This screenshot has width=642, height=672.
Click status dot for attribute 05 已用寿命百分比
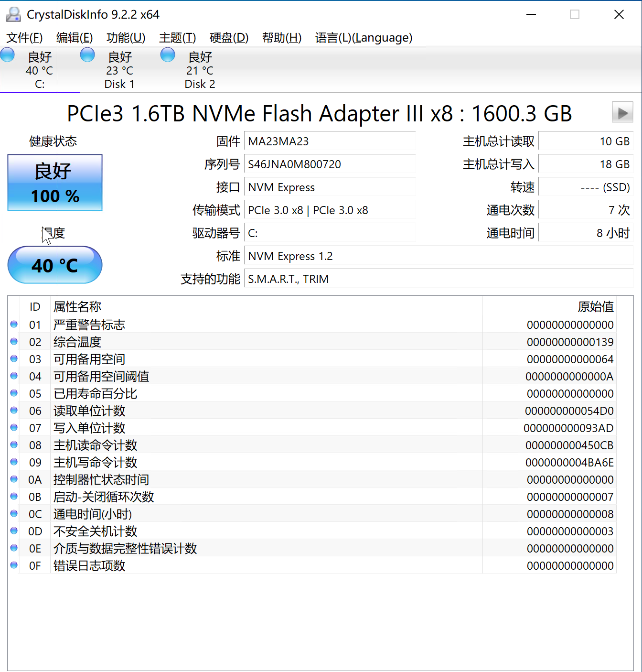tap(14, 393)
